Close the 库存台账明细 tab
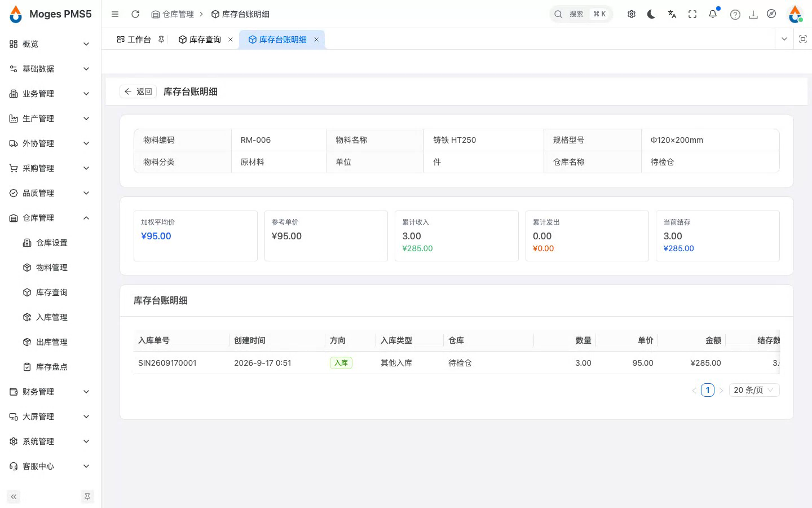Viewport: 812px width, 508px height. point(316,40)
